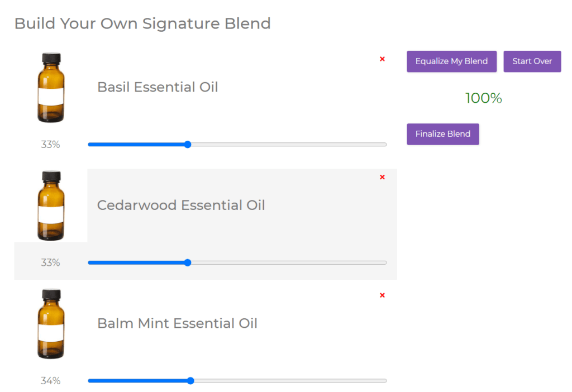Image resolution: width=572 pixels, height=392 pixels.
Task: Click the Balm Mint Essential Oil name
Action: [177, 323]
